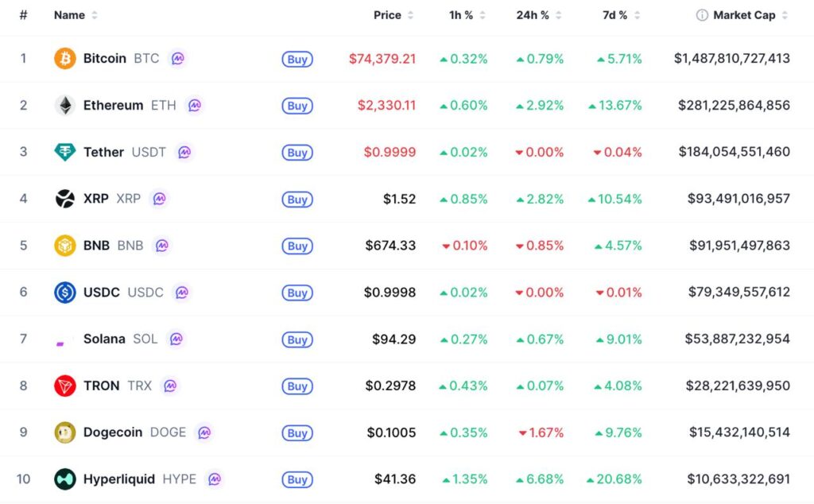Click the Ethereum diamond logo icon

64,106
